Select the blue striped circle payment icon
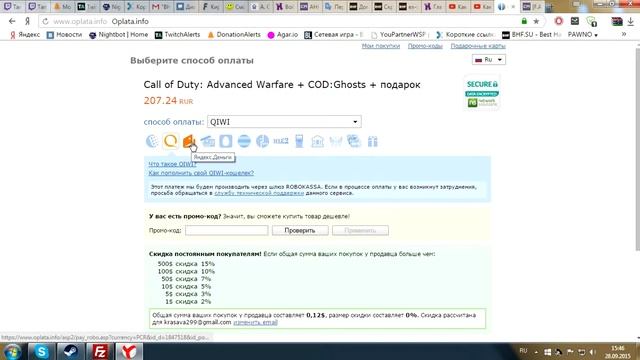Viewport: 640px width, 360px height. point(244,141)
